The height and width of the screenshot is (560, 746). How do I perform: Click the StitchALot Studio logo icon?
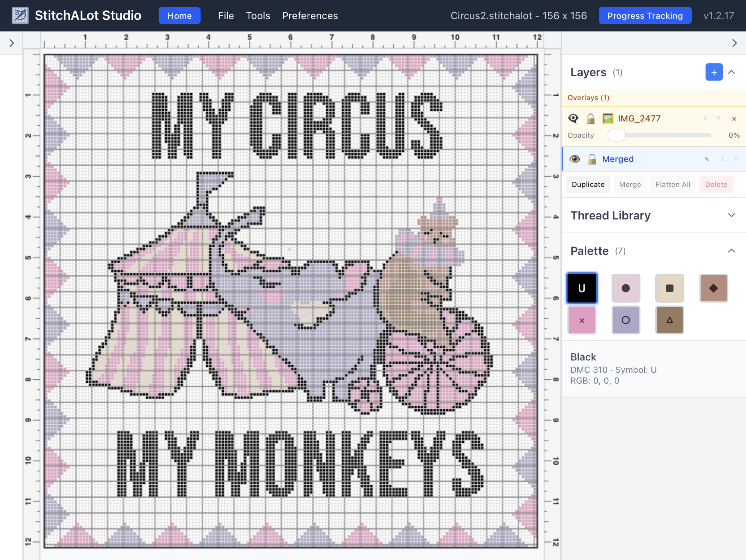pyautogui.click(x=20, y=16)
